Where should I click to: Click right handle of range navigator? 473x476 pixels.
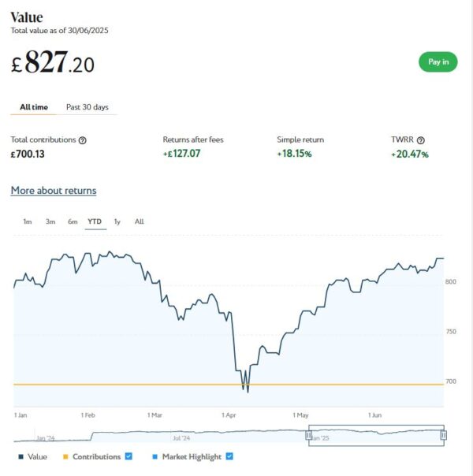click(443, 435)
